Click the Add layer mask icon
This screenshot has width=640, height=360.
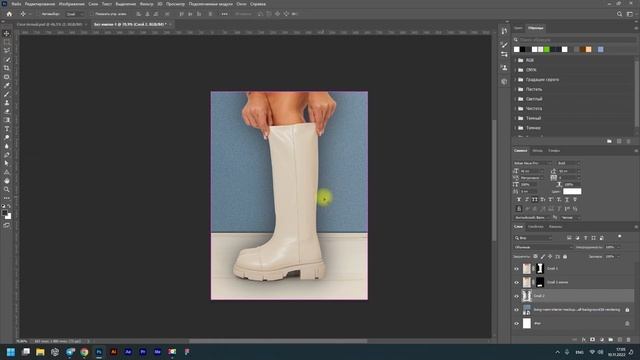(593, 340)
